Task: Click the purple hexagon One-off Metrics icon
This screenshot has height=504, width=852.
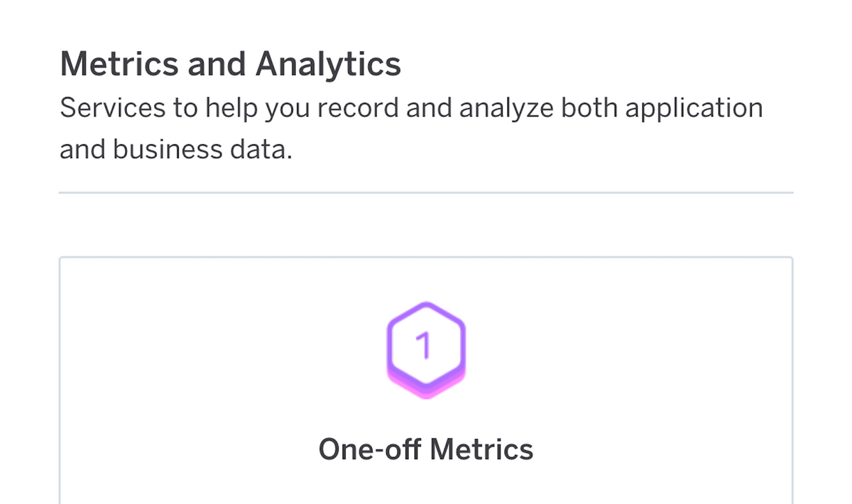Action: click(425, 349)
